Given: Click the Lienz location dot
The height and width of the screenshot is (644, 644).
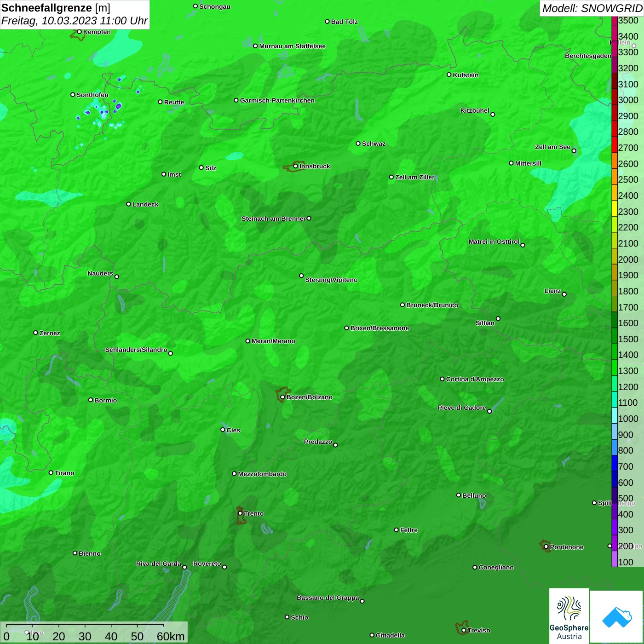Looking at the screenshot, I should tap(564, 294).
